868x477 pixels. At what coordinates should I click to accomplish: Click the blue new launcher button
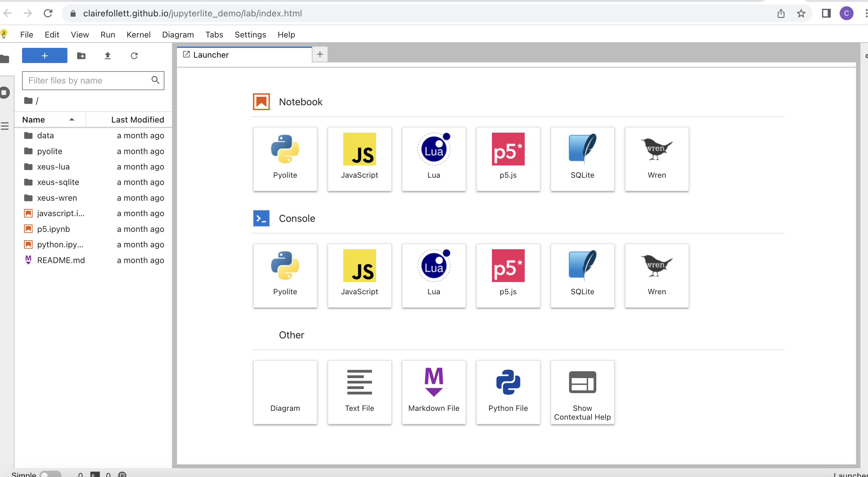click(44, 56)
